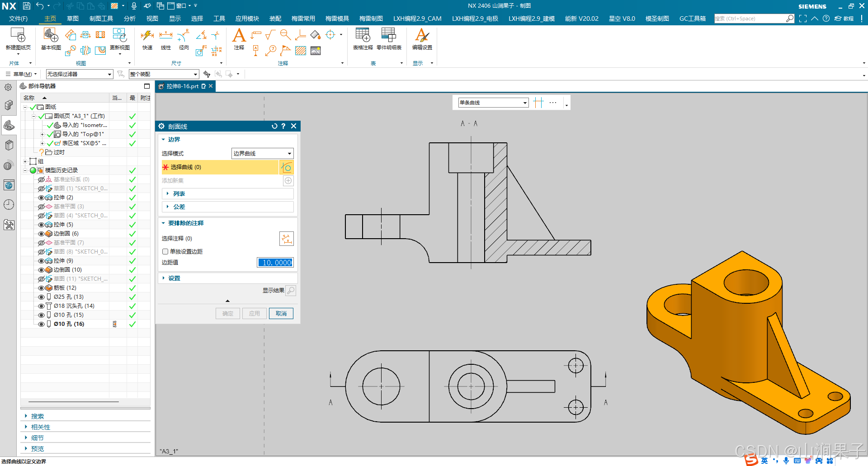Click the reset dialog icon in 剖面线 header
868x466 pixels.
(274, 126)
